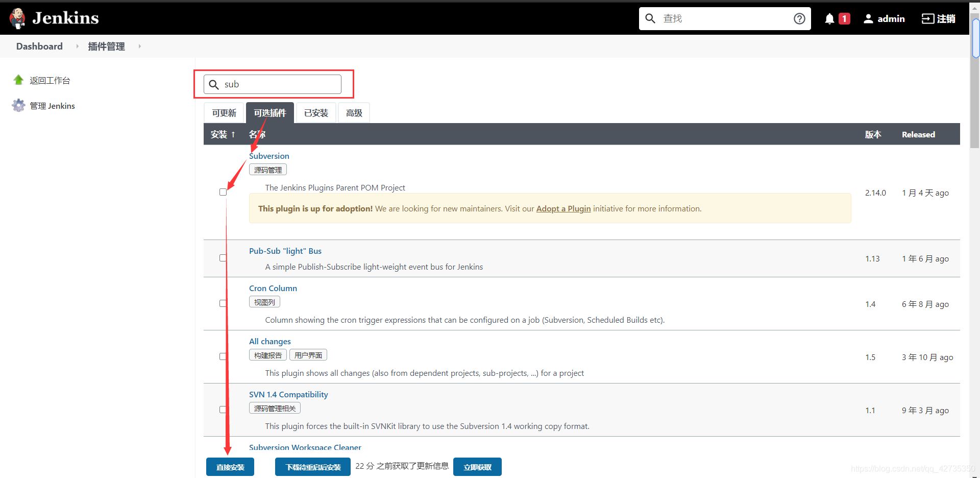Click the magnifier icon in header search

(650, 18)
